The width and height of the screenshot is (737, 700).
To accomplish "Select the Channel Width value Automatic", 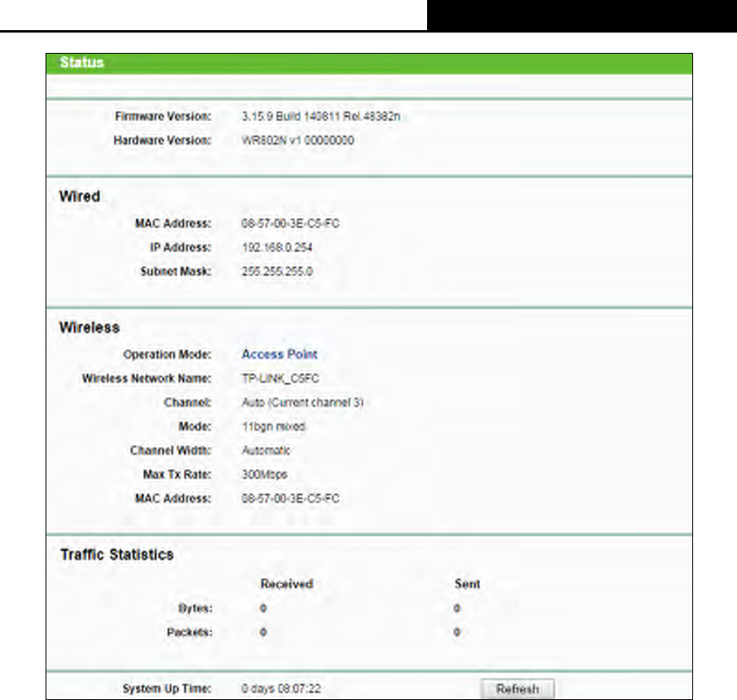I will 265,450.
